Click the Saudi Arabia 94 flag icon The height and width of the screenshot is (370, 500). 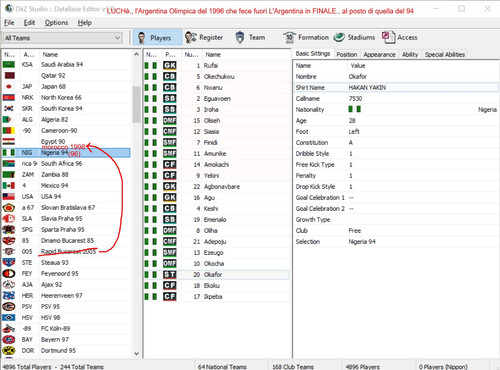[x=9, y=64]
